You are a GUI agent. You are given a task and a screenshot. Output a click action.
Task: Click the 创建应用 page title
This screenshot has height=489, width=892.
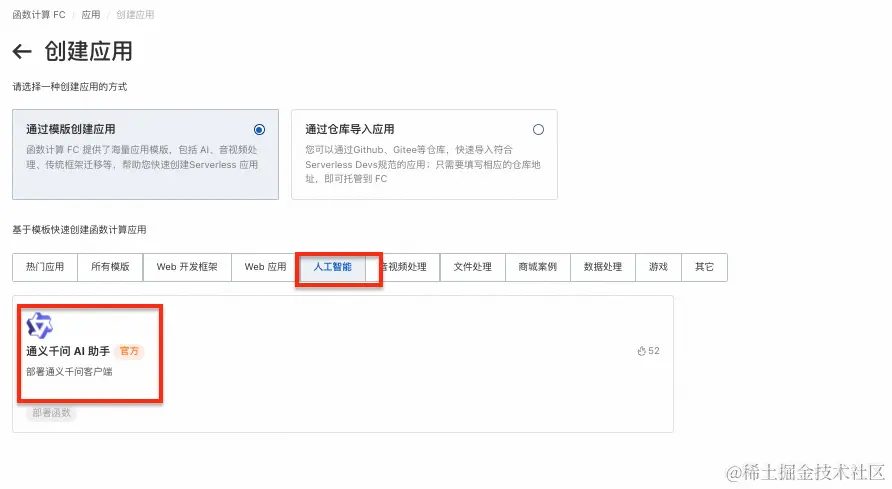(89, 51)
